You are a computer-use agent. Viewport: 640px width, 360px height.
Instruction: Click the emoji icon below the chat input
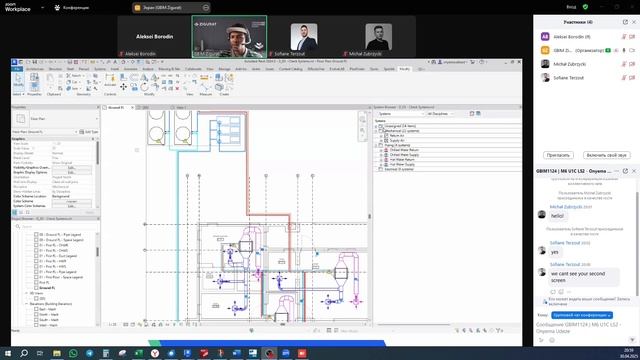point(552,340)
